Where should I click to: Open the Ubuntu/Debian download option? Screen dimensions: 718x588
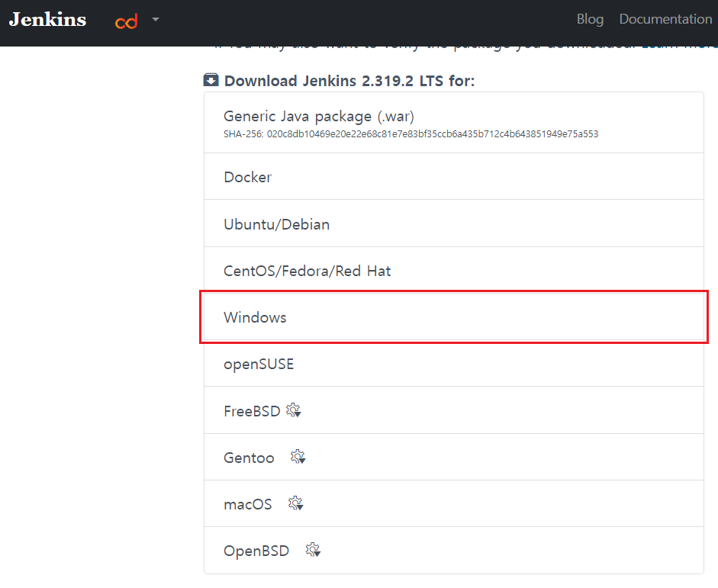point(454,223)
